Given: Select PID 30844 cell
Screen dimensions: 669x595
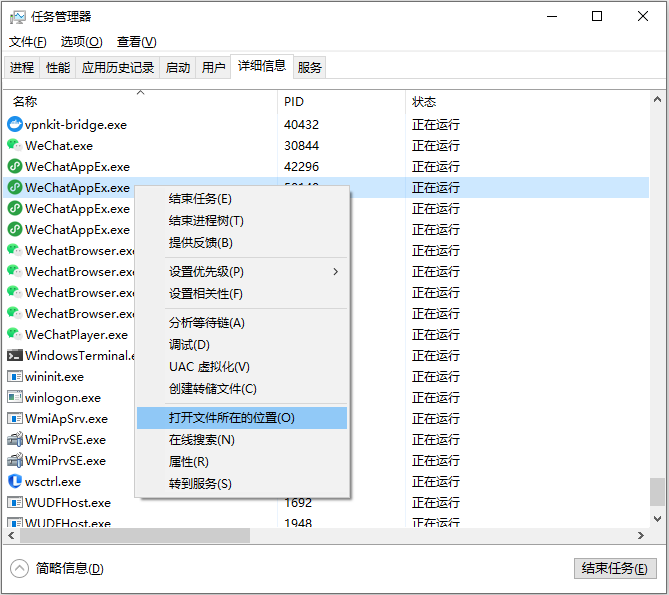Looking at the screenshot, I should [302, 145].
